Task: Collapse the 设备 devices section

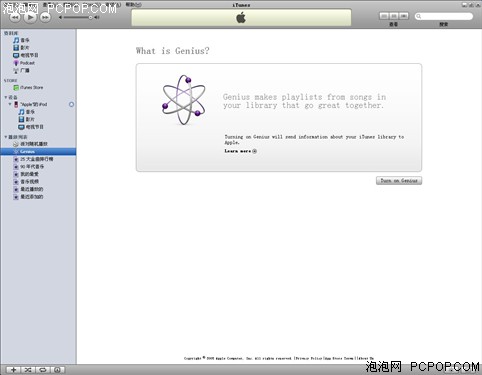Action: [x=6, y=97]
